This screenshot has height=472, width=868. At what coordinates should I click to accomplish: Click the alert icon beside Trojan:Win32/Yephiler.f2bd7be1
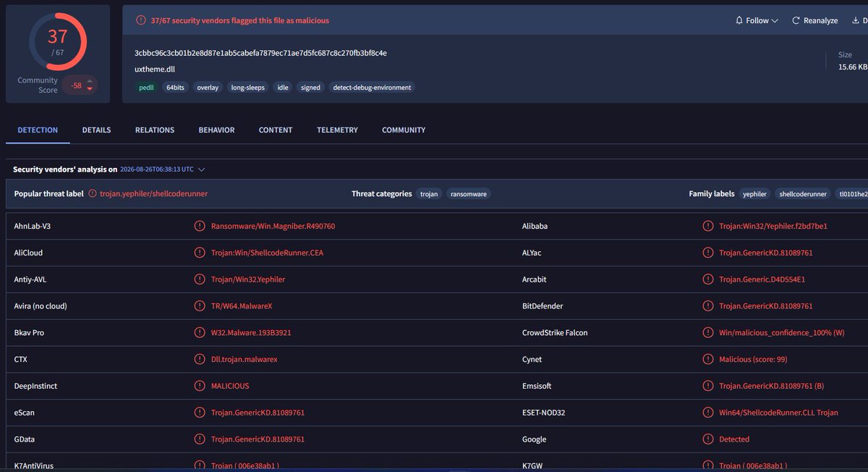(x=707, y=226)
